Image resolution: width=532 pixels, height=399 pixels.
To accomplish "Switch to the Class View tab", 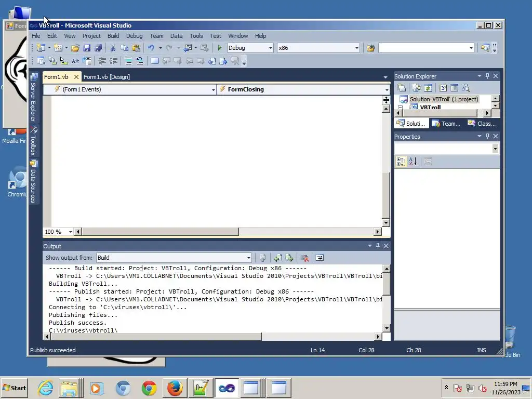I will 483,124.
